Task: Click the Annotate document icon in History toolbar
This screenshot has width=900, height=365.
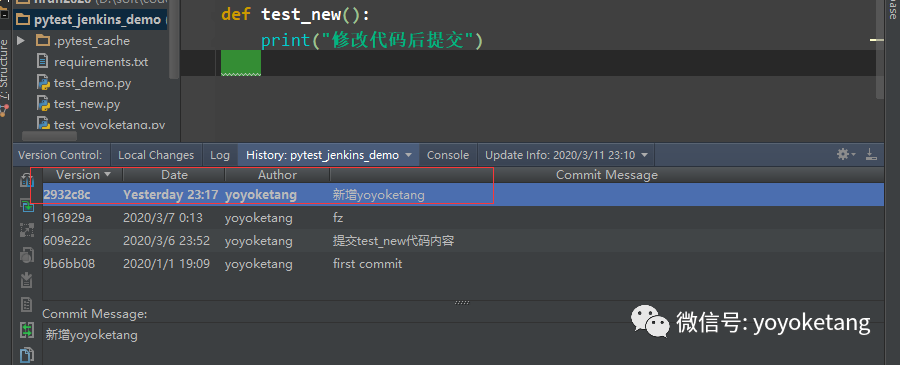Action: (x=27, y=304)
